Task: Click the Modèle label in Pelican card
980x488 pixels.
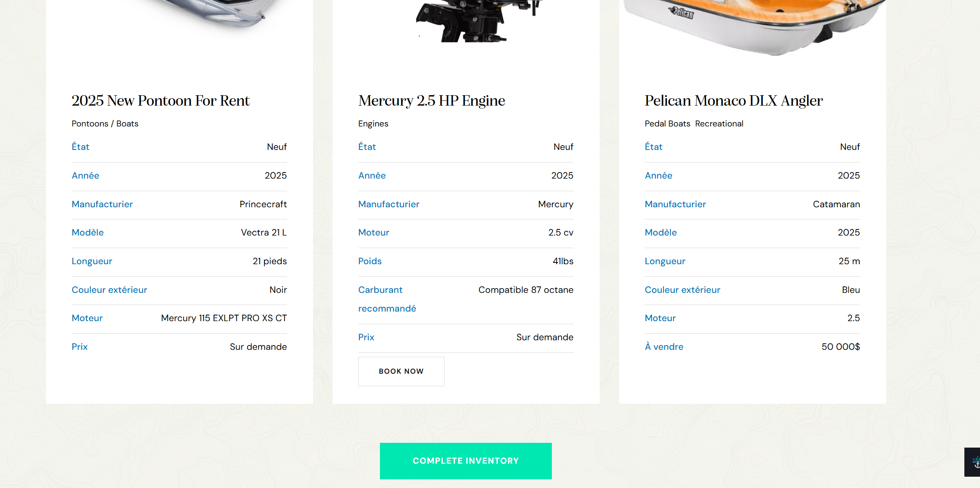Action: (x=661, y=232)
